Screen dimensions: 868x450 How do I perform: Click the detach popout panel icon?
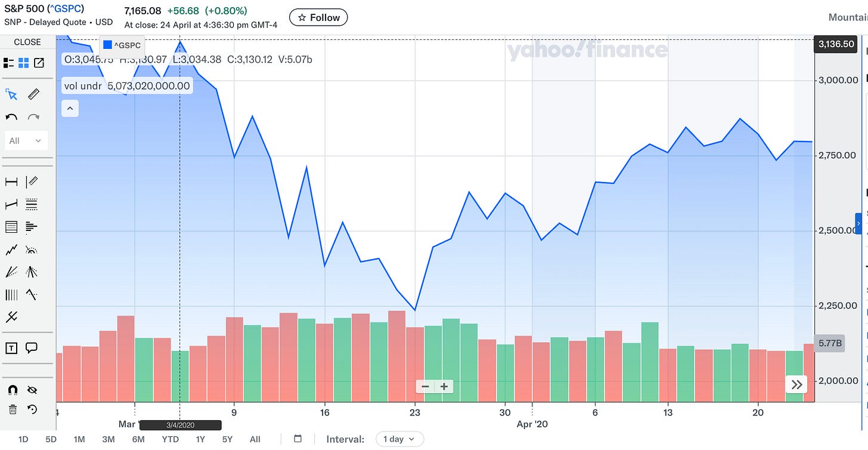39,63
